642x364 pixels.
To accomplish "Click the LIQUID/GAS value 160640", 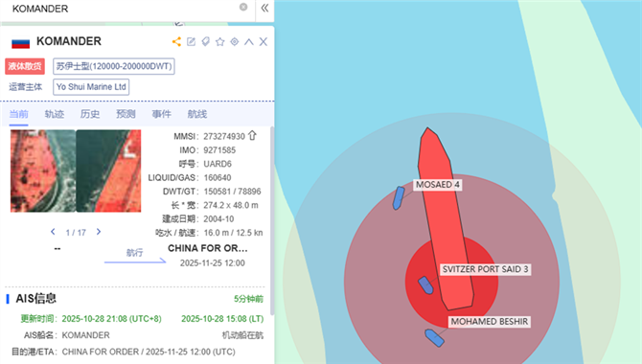I will pyautogui.click(x=218, y=178).
